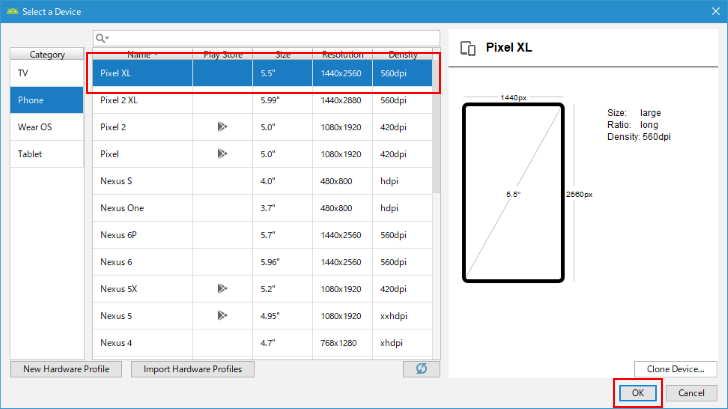Screen dimensions: 728x409
Task: Click the Play Store icon in Pixel row
Action: 222,154
